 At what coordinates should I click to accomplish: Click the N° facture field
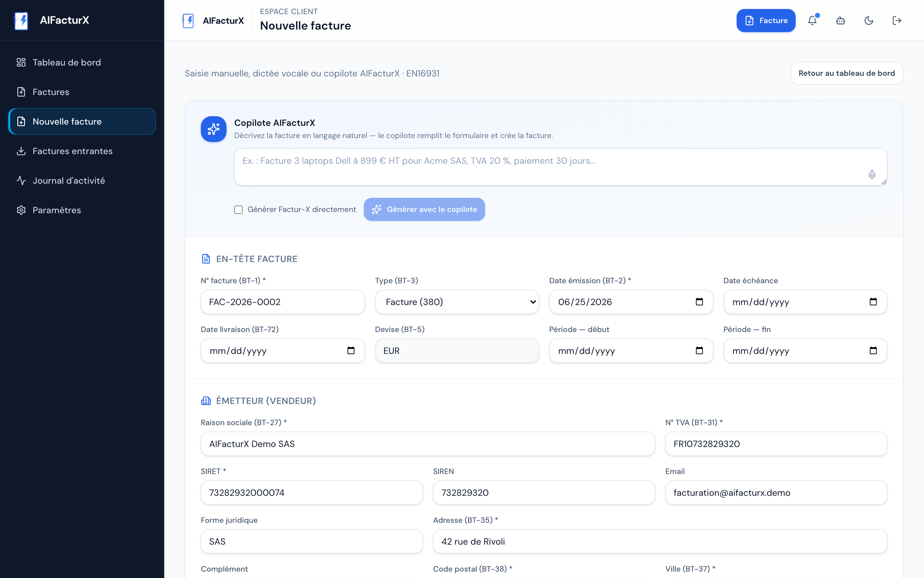283,302
